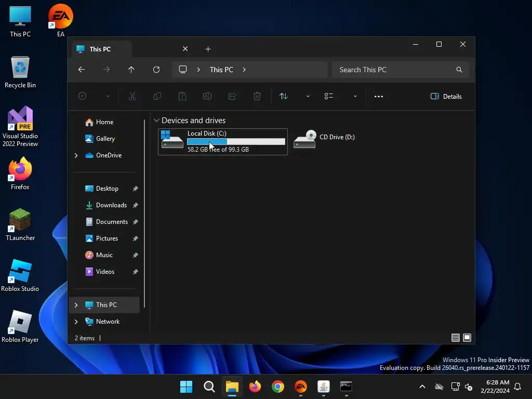Open the View layout options button
This screenshot has height=399, width=532.
coord(329,96)
